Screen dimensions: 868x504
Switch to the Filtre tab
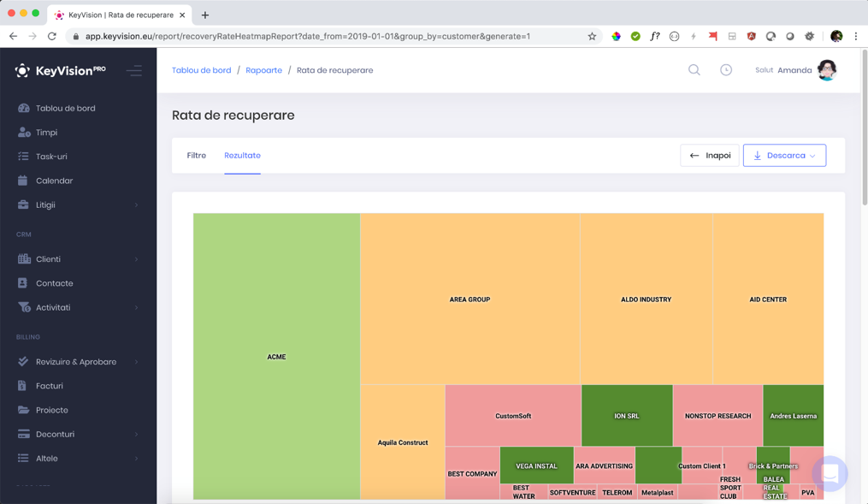pos(197,156)
